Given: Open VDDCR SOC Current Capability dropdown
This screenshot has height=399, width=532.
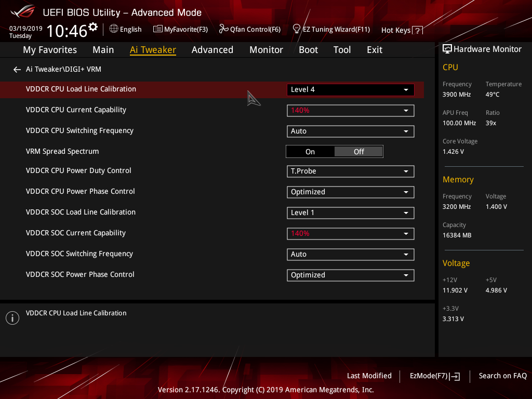Looking at the screenshot, I should (x=350, y=234).
